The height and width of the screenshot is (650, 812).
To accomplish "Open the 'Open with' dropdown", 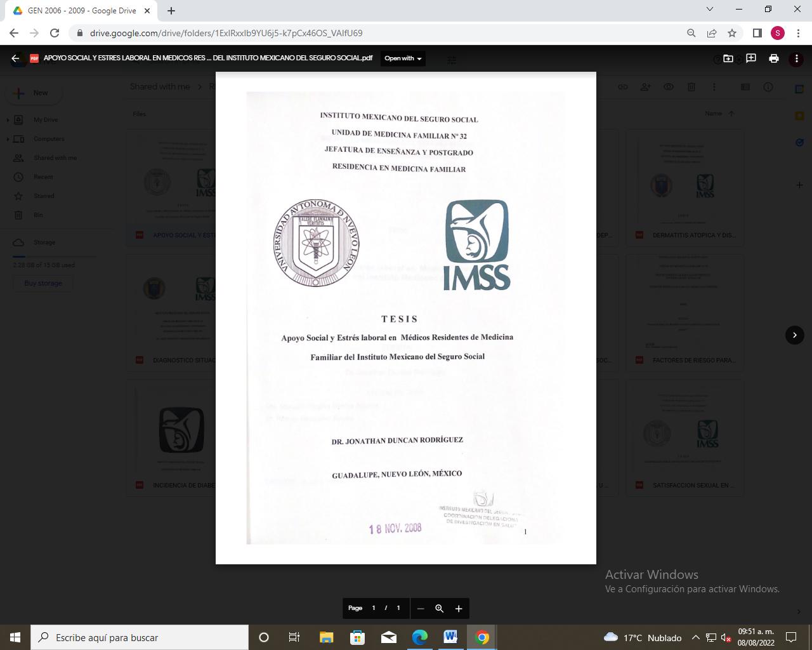I will pos(403,58).
